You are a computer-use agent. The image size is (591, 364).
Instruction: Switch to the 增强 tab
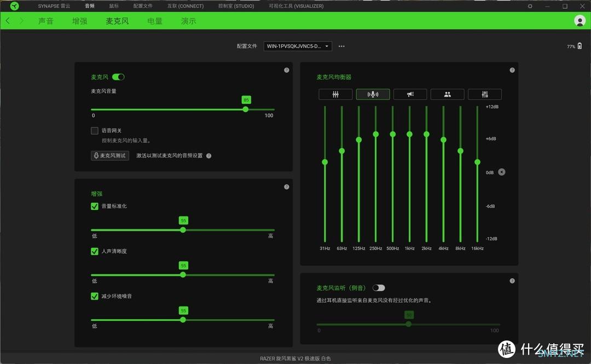point(79,21)
